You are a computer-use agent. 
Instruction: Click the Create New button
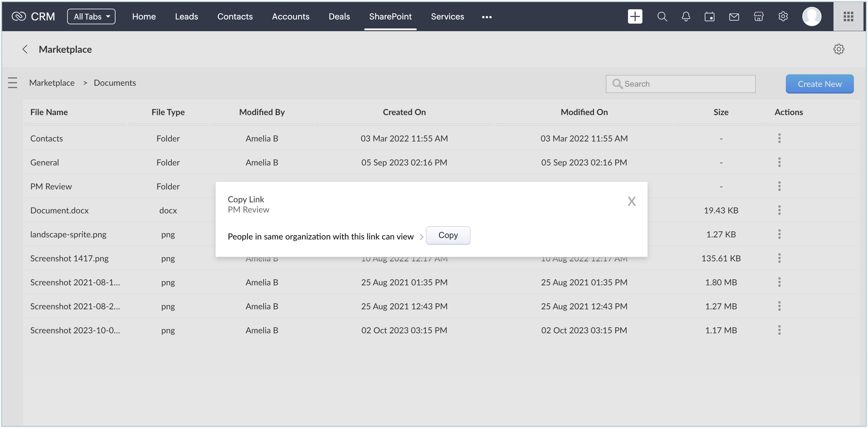pos(819,84)
